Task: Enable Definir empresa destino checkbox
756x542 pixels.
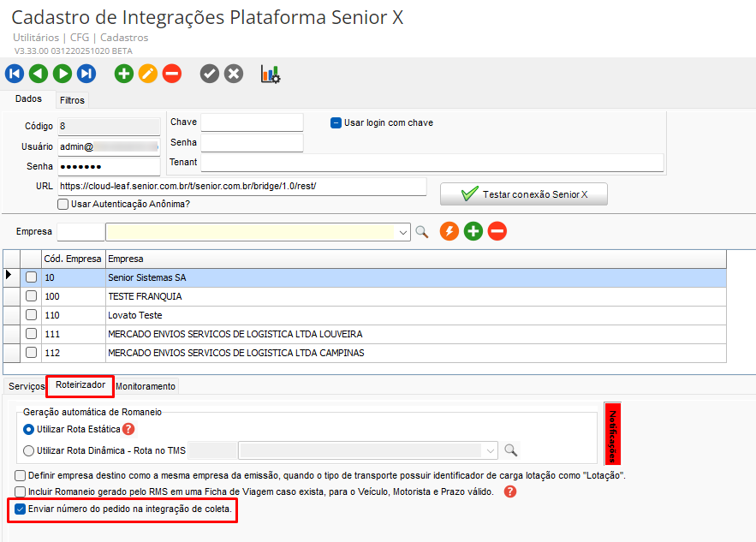Action: pyautogui.click(x=20, y=475)
